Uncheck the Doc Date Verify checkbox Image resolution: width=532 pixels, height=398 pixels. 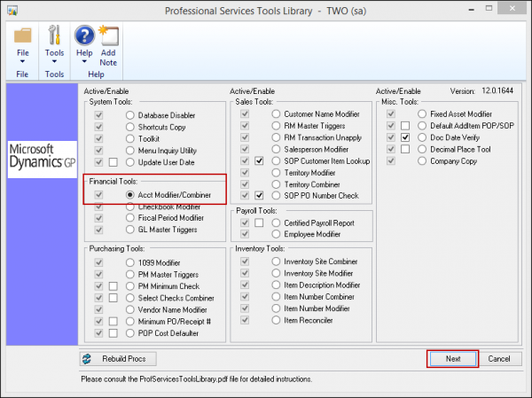(405, 137)
